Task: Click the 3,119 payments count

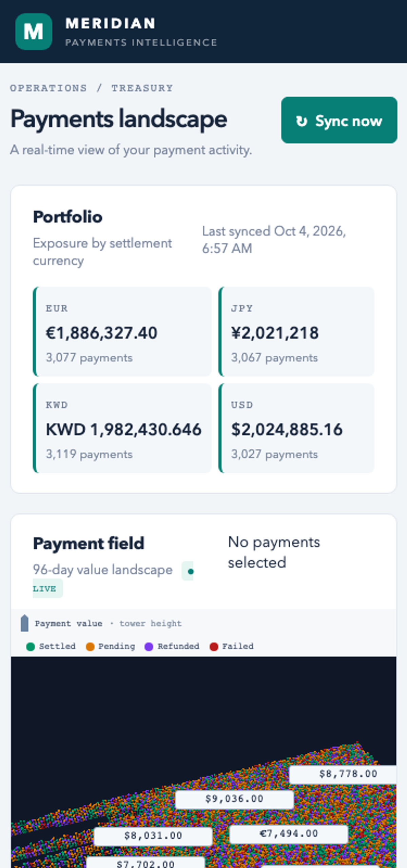Action: [89, 454]
